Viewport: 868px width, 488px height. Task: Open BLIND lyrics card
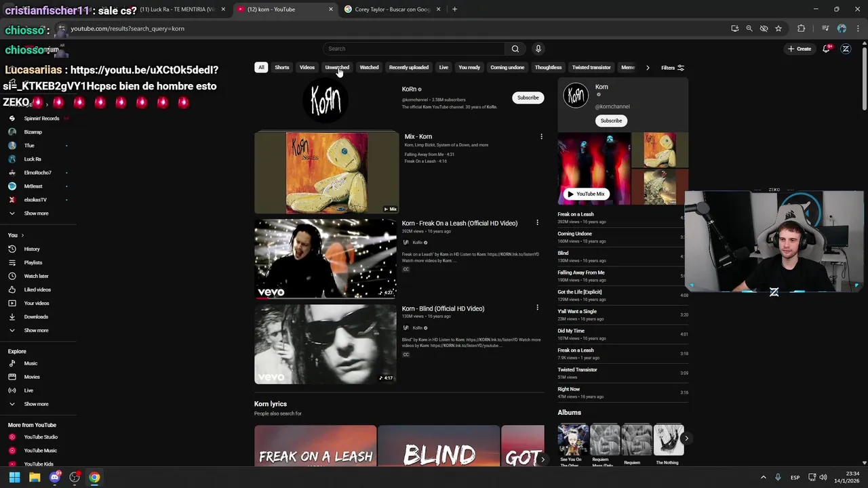(x=439, y=446)
